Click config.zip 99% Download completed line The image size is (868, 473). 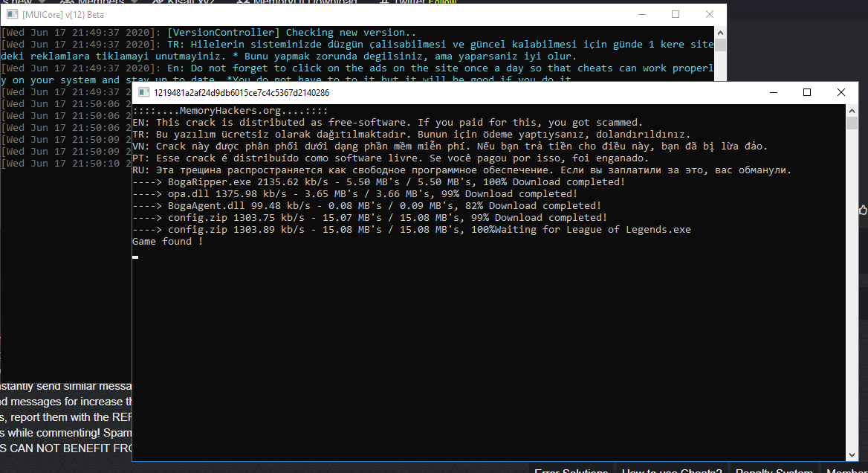370,218
